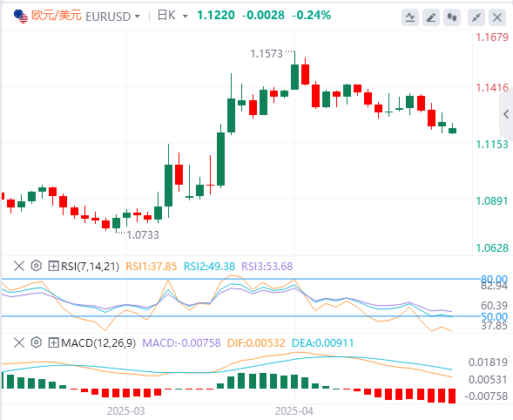Expand the right side panel arrow

(x=506, y=114)
